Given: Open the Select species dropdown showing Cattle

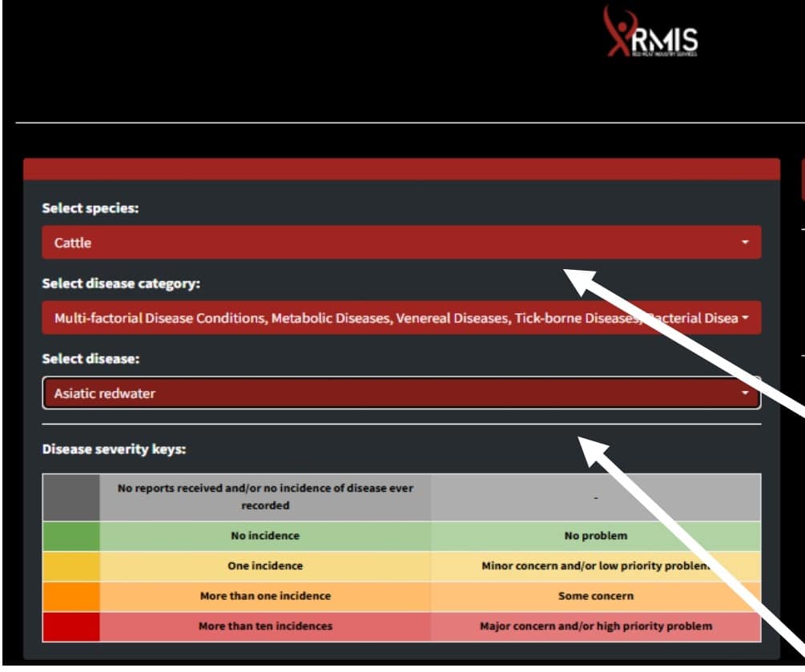Looking at the screenshot, I should click(x=400, y=242).
